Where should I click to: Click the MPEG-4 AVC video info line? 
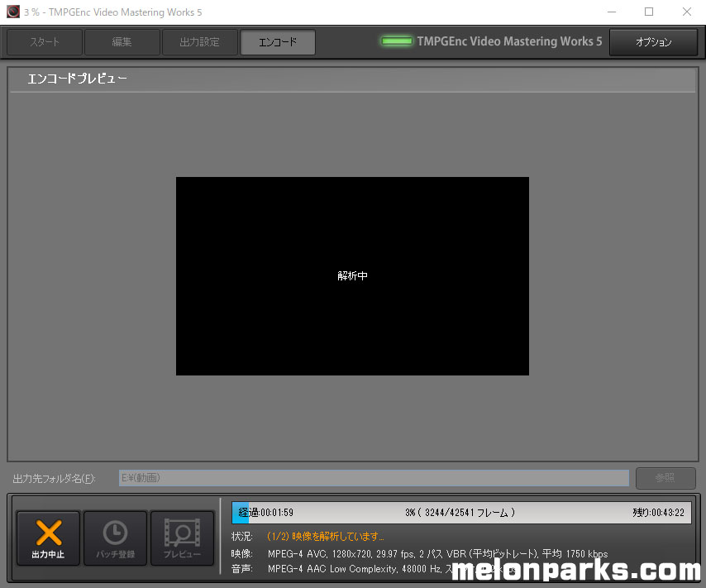coord(437,554)
